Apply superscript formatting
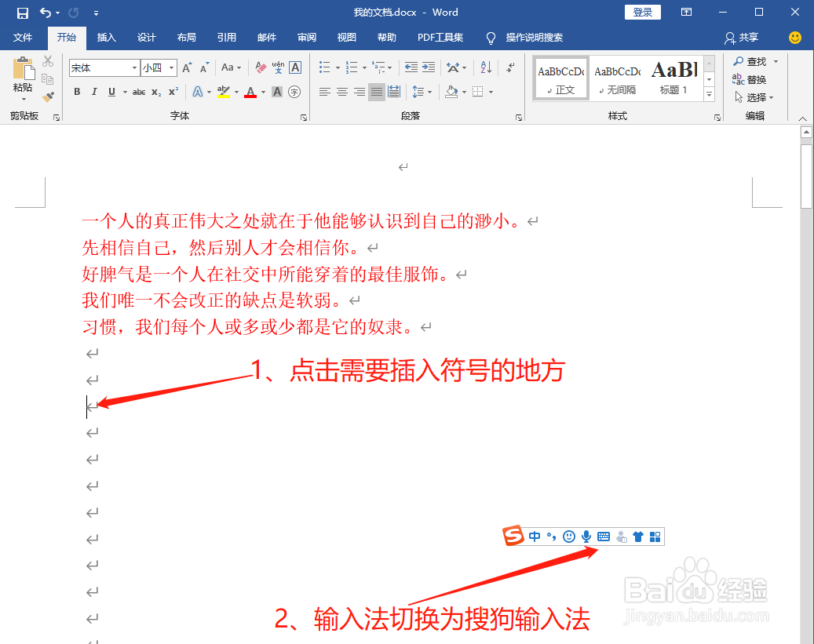This screenshot has width=814, height=644. [173, 92]
